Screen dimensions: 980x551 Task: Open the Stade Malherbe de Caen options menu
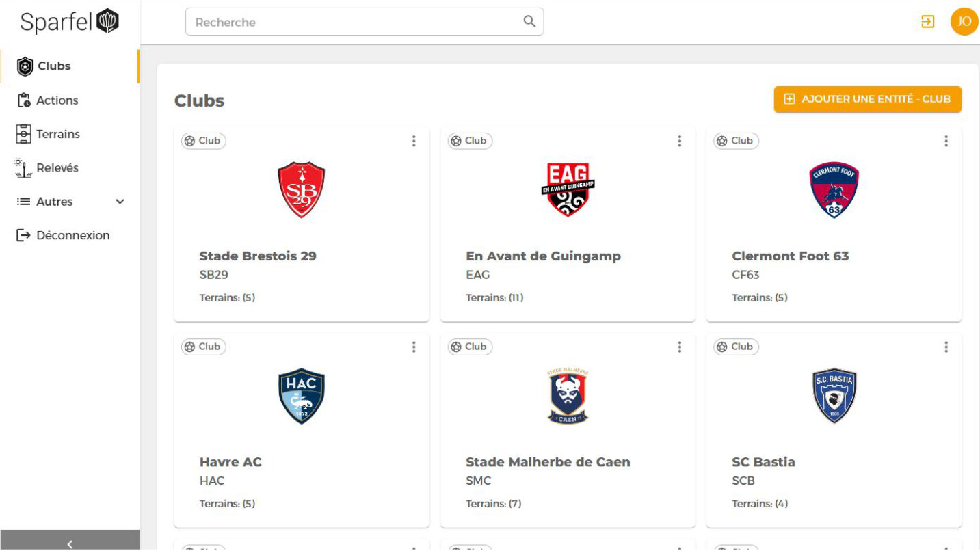click(x=679, y=347)
